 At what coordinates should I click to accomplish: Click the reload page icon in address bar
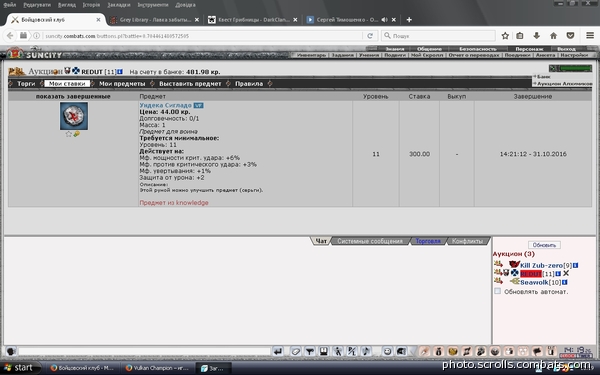[370, 36]
